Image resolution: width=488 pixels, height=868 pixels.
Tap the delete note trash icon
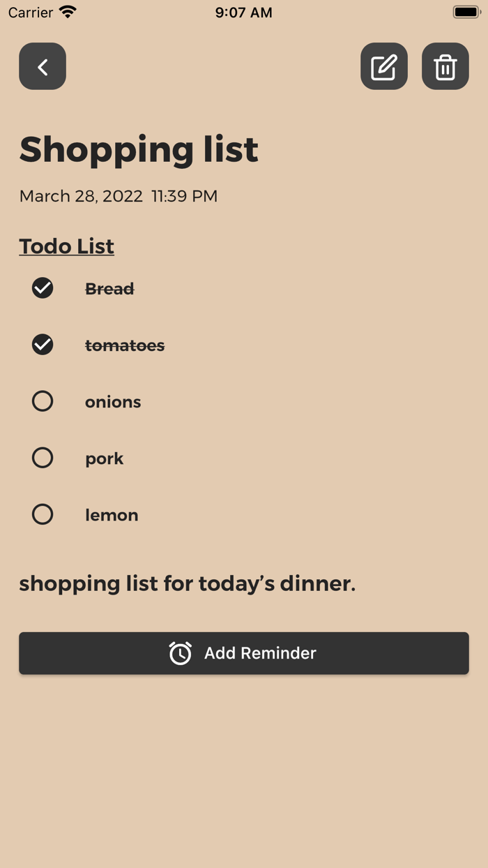click(x=445, y=66)
